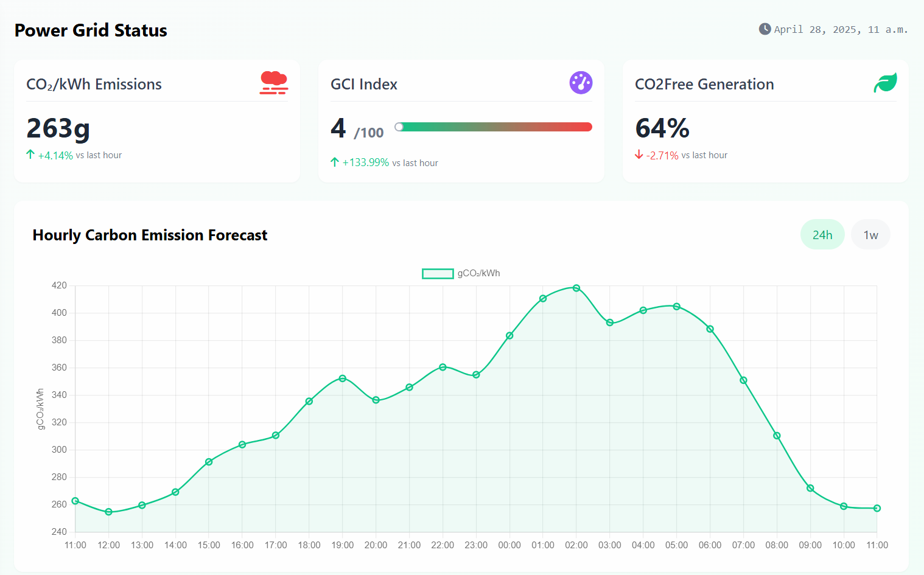This screenshot has width=924, height=575.
Task: Click the chart data point at 05:00
Action: click(x=677, y=307)
